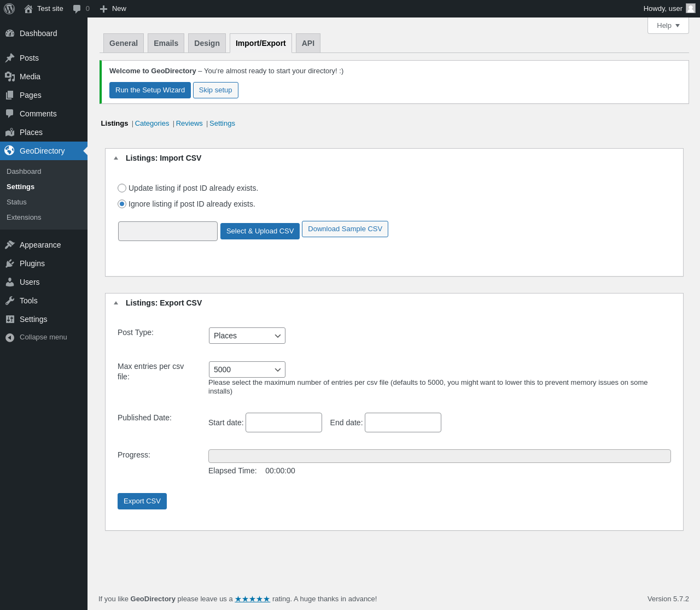
Task: Open the comments bubble icon in admin bar
Action: click(x=77, y=9)
